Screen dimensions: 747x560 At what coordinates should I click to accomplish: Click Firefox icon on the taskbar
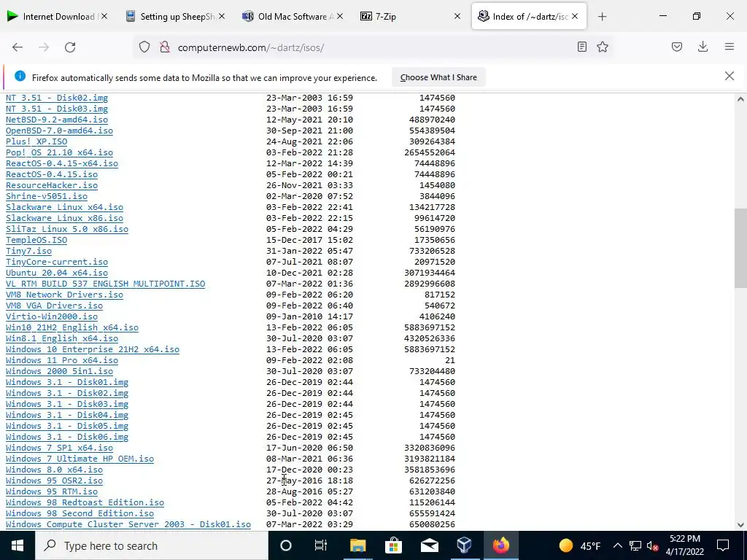click(500, 545)
